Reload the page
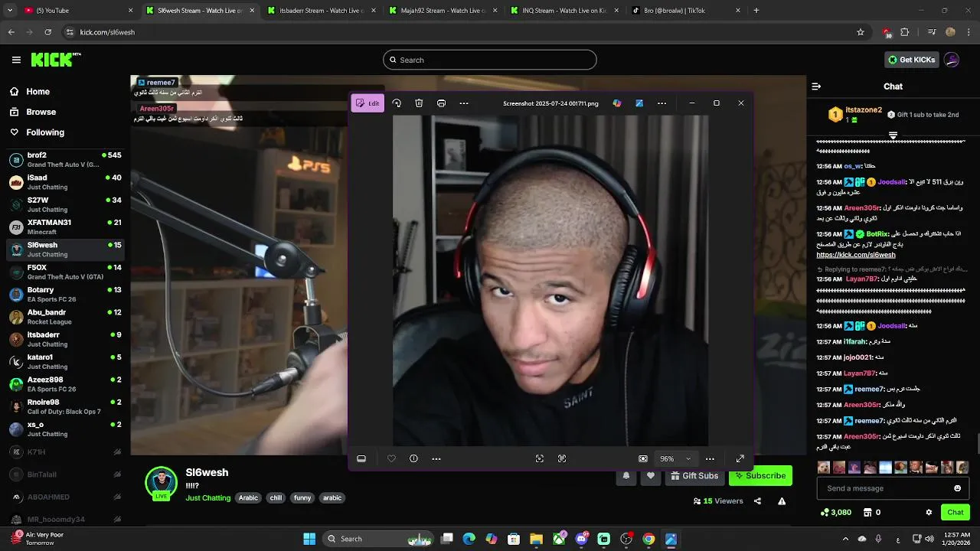Image resolution: width=980 pixels, height=551 pixels. tap(48, 32)
